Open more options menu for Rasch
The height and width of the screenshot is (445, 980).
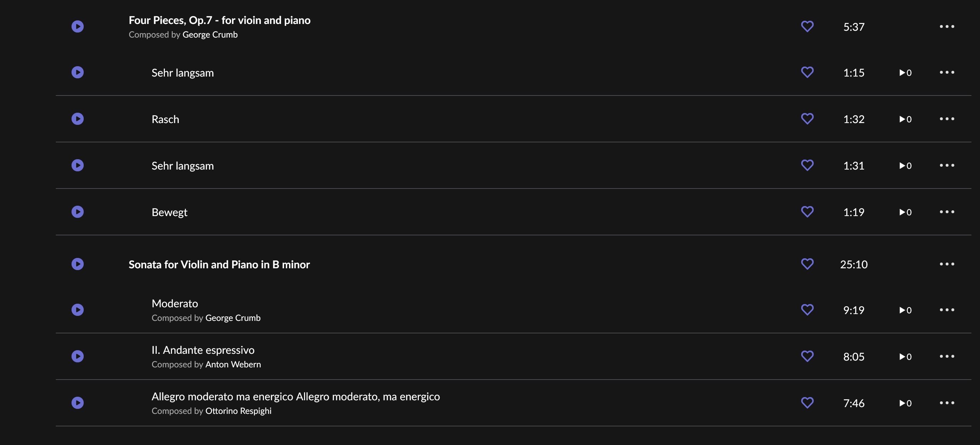click(947, 119)
